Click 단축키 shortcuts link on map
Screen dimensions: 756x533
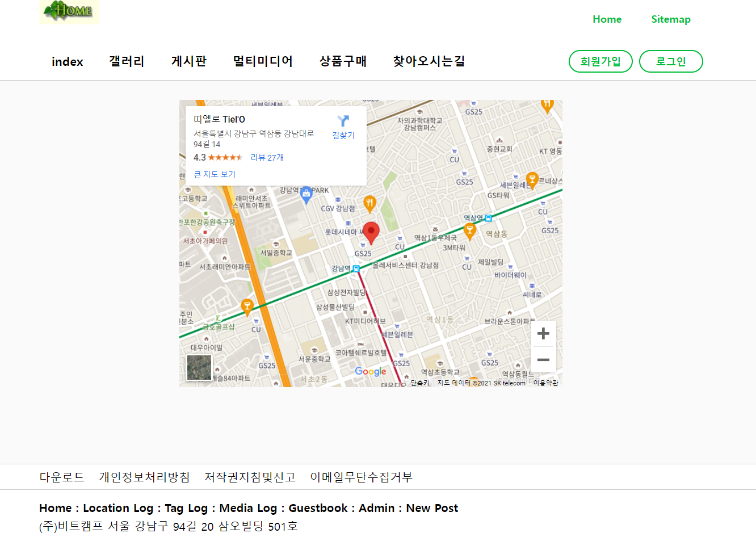[420, 383]
